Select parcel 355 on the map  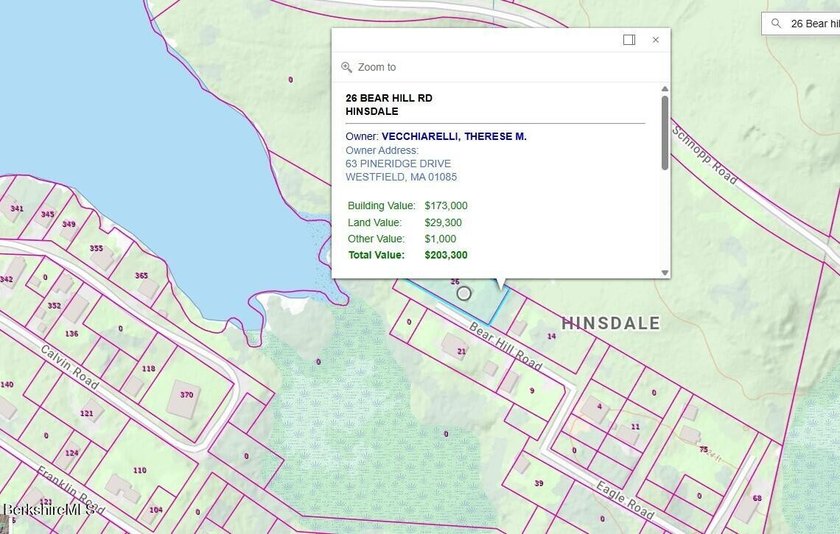[x=96, y=248]
